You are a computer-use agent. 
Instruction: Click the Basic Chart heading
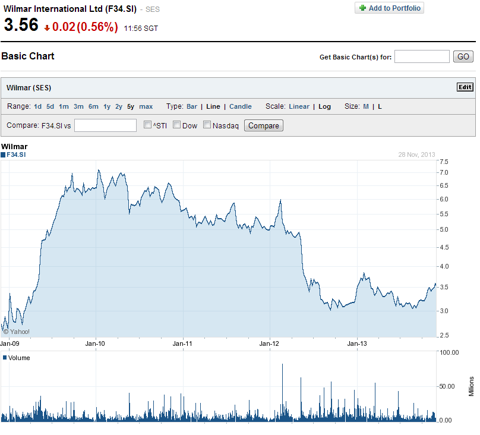(x=28, y=56)
